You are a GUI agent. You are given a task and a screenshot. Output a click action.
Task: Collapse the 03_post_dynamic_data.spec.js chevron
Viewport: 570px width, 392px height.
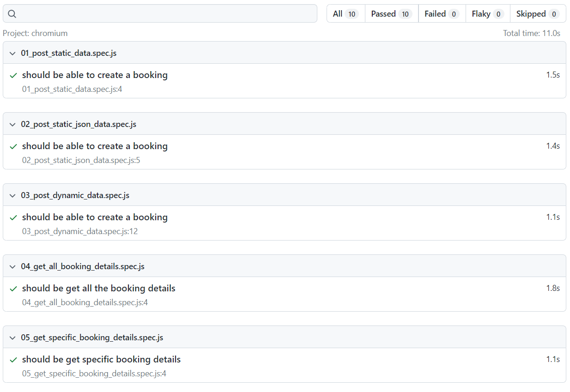click(x=12, y=195)
